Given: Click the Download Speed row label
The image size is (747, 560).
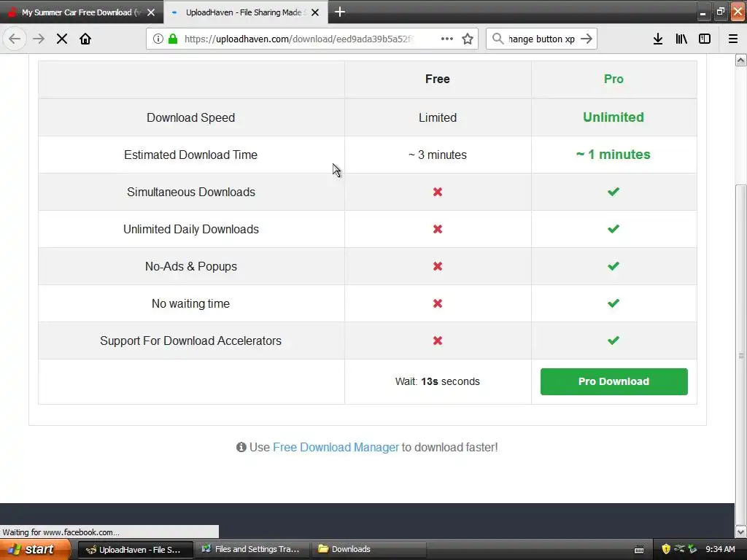Looking at the screenshot, I should (x=190, y=117).
